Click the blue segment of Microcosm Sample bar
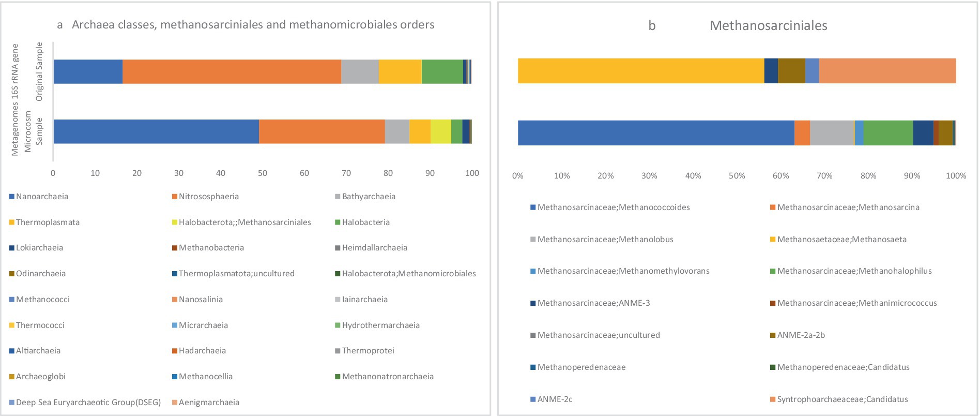The width and height of the screenshot is (980, 416). (x=156, y=131)
